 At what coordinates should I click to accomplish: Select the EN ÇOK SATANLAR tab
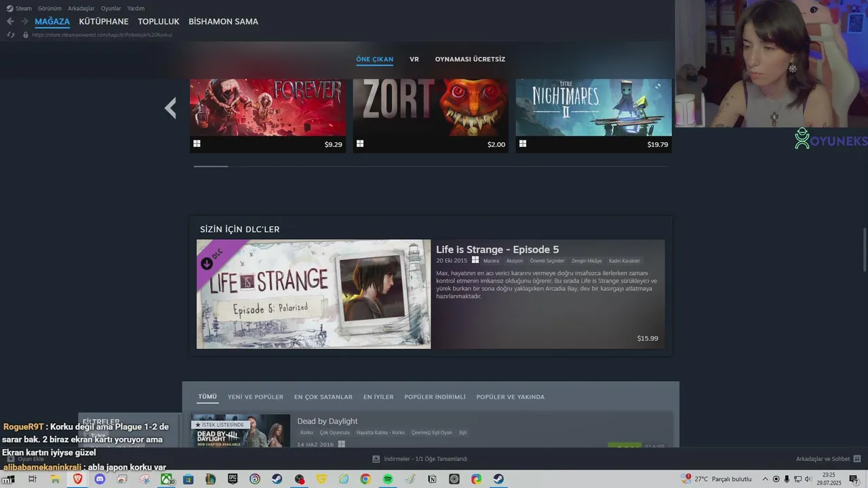(x=323, y=397)
